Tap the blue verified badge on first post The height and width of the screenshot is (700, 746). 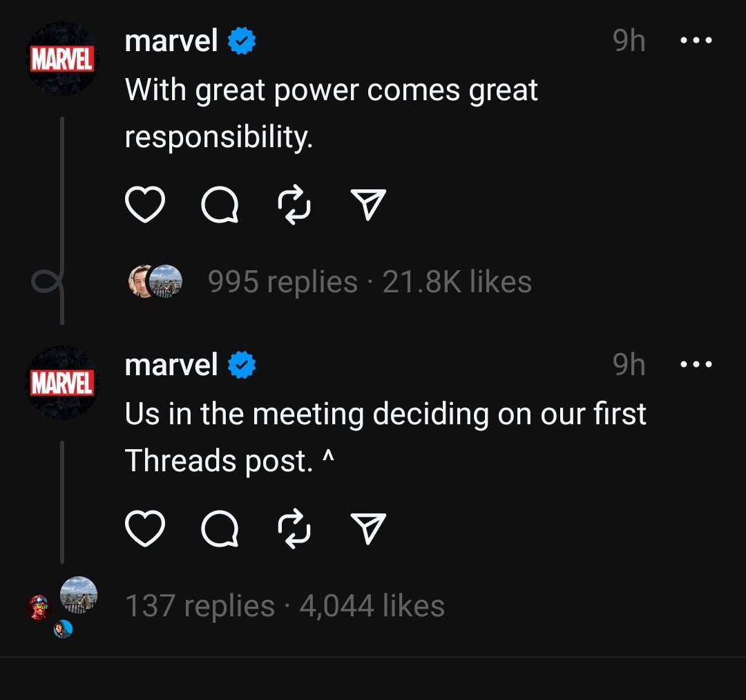click(x=242, y=41)
